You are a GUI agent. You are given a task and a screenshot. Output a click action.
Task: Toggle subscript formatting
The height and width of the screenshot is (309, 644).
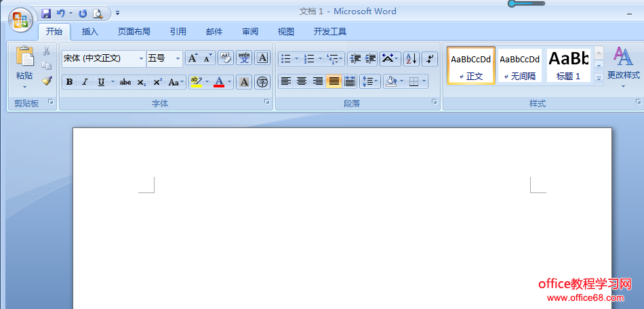point(141,82)
